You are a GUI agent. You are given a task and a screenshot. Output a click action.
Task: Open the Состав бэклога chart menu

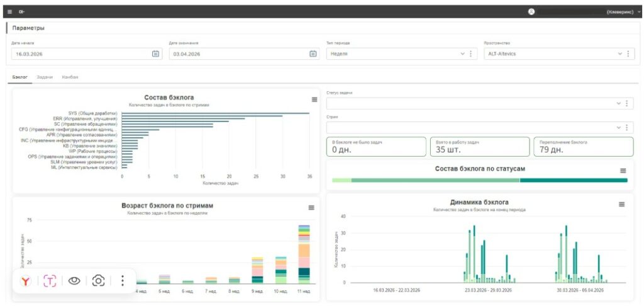click(314, 99)
